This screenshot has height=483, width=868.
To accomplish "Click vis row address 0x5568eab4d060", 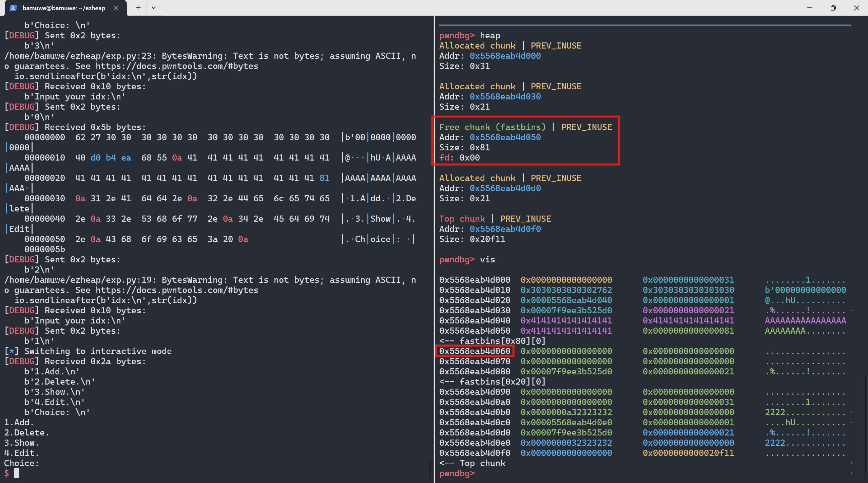I will click(x=475, y=351).
